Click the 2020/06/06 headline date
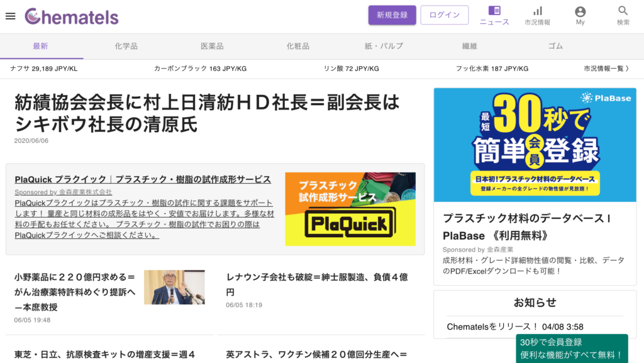 (31, 141)
